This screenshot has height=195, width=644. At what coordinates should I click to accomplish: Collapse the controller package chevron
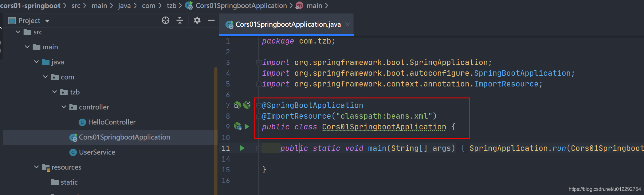[64, 107]
